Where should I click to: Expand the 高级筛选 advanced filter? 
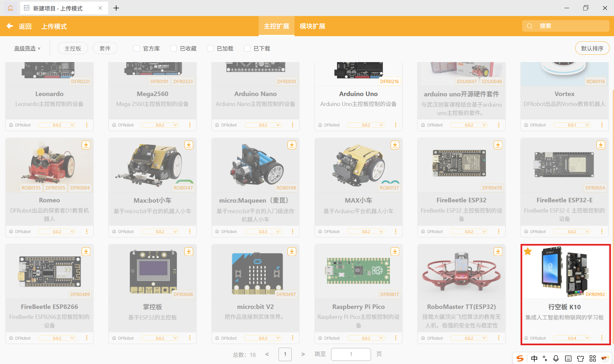(27, 48)
